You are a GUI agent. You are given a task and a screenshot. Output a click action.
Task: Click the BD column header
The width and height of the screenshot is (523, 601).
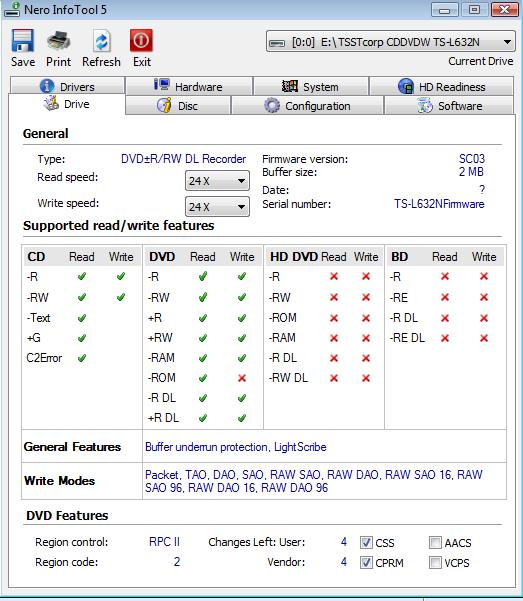point(399,256)
